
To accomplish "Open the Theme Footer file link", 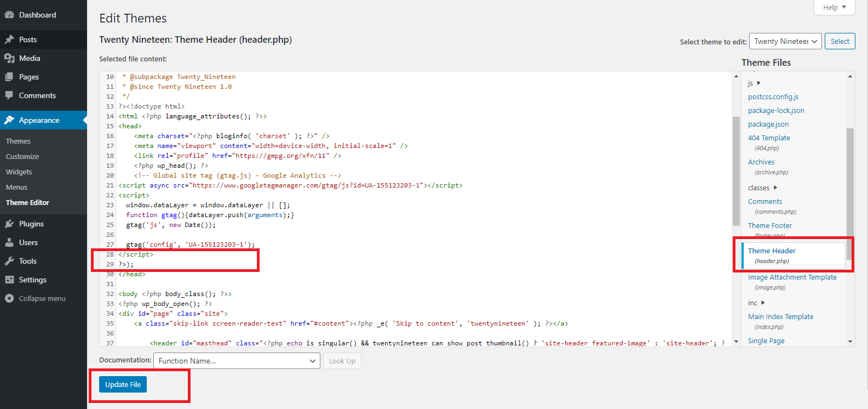I will pos(769,225).
